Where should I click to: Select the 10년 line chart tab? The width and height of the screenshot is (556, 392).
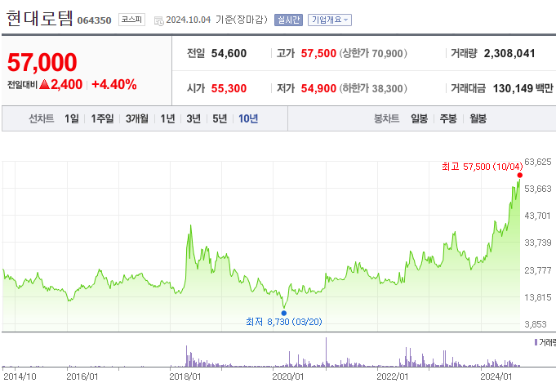(248, 118)
